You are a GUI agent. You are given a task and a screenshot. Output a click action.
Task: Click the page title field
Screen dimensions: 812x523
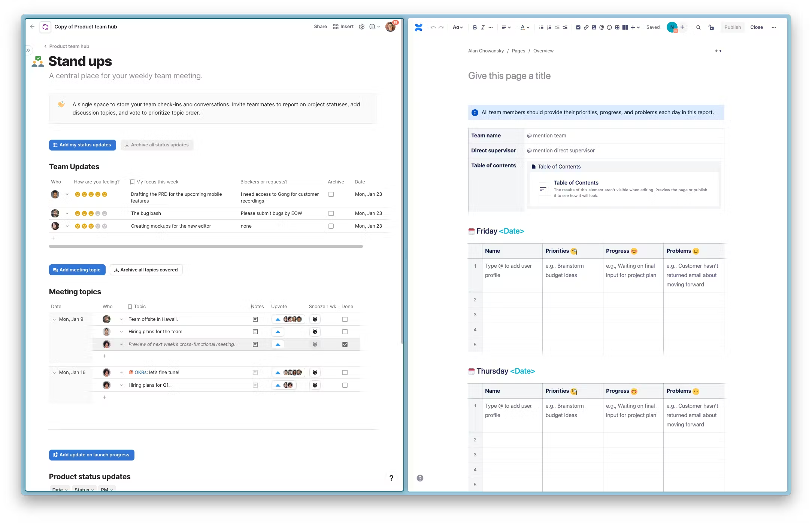(509, 76)
